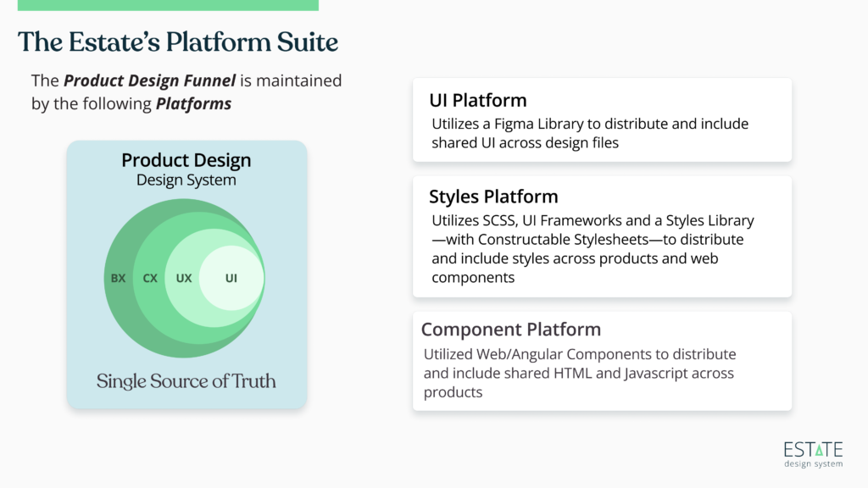Click the UX circle label

coord(184,278)
